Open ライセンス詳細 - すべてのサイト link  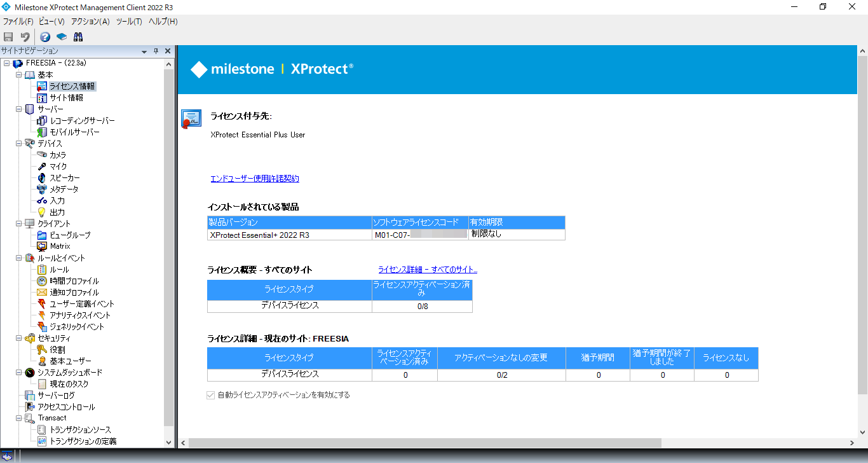tap(428, 270)
